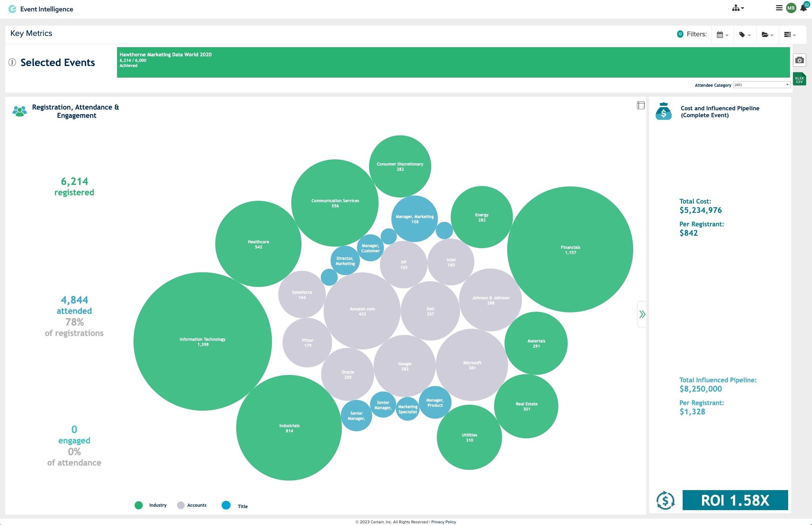This screenshot has width=812, height=525.
Task: Click the Director, Marketing bubble
Action: pos(345,261)
